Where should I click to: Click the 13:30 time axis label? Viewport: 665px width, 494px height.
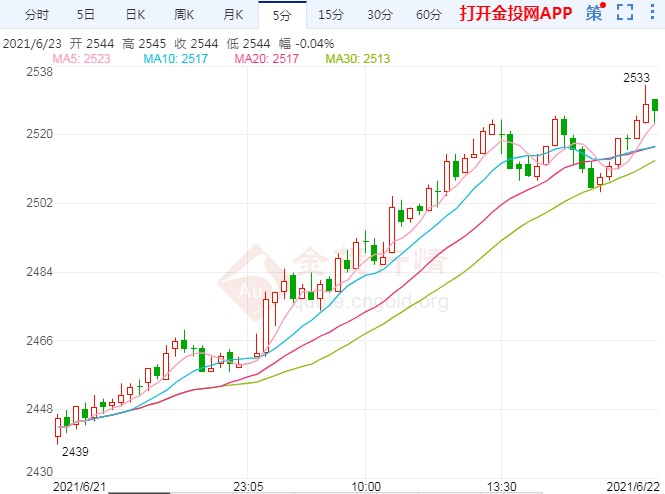(502, 487)
